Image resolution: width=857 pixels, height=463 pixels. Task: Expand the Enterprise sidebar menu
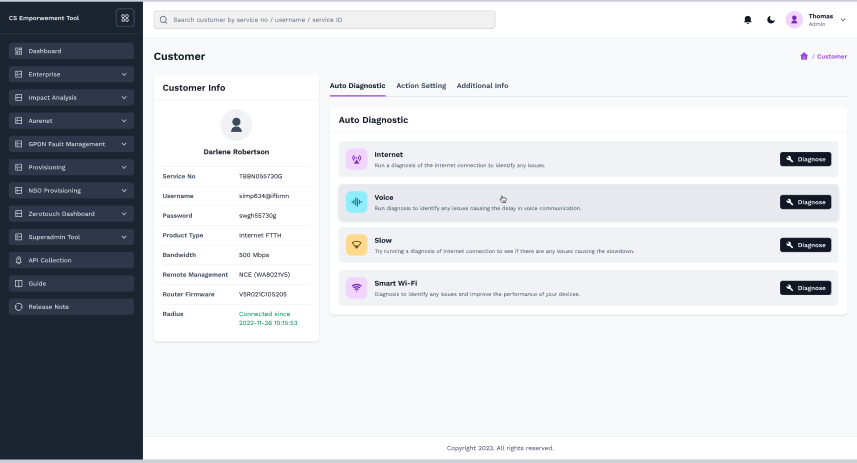click(71, 74)
